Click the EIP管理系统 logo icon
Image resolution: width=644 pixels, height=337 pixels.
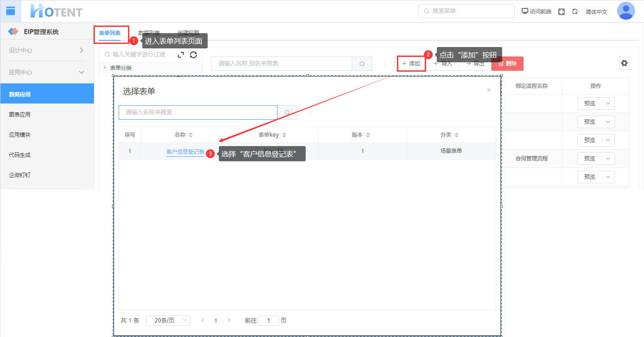[13, 32]
